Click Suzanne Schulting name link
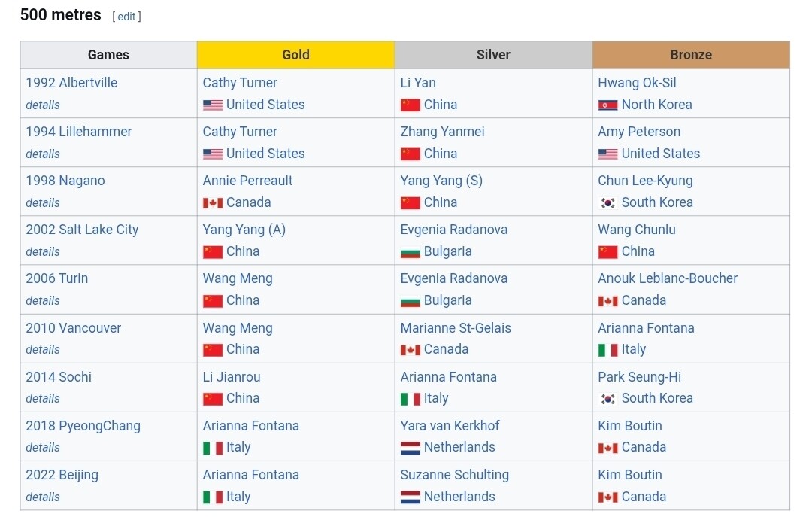The image size is (812, 517). [x=454, y=475]
